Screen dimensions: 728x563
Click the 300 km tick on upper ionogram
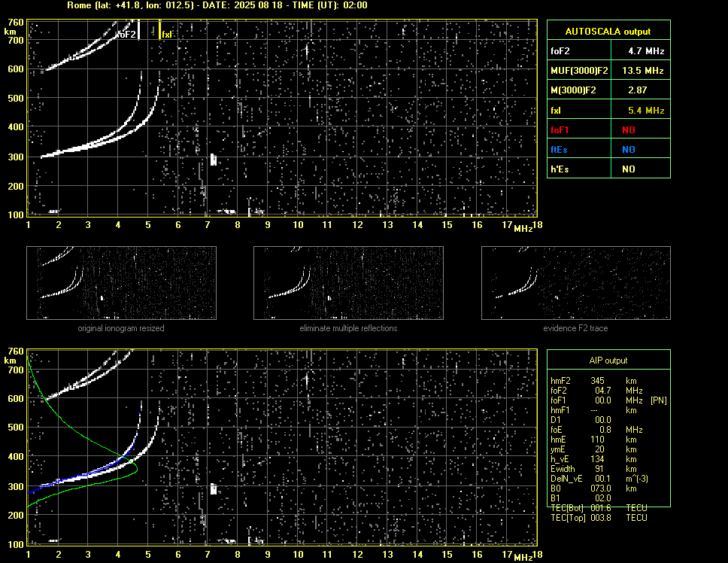click(15, 157)
